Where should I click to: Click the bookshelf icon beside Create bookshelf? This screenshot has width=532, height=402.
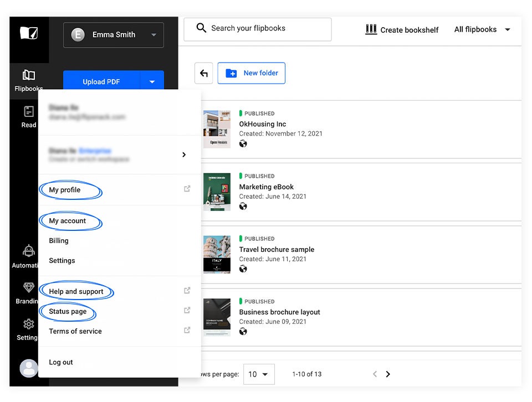[371, 29]
